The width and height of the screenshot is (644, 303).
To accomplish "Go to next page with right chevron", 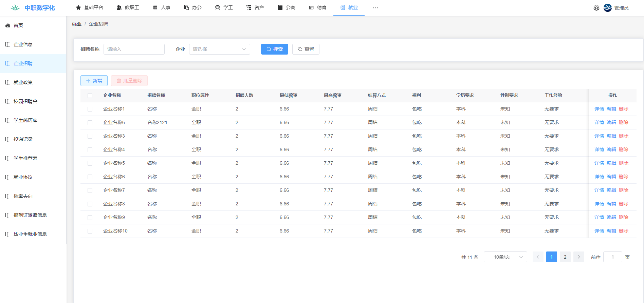I will coord(578,257).
